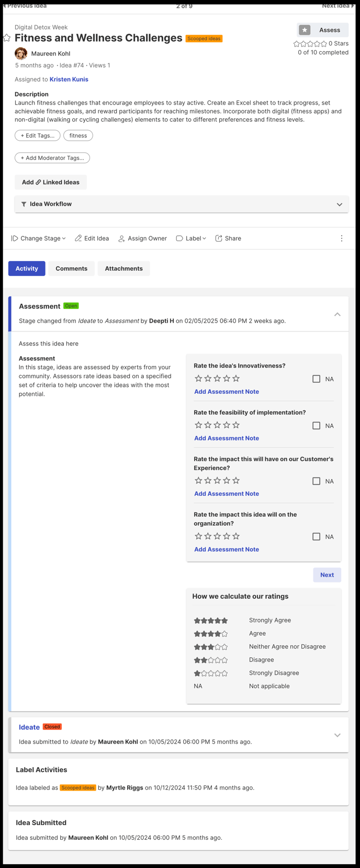360x868 pixels.
Task: Click the Share export icon
Action: tap(219, 238)
